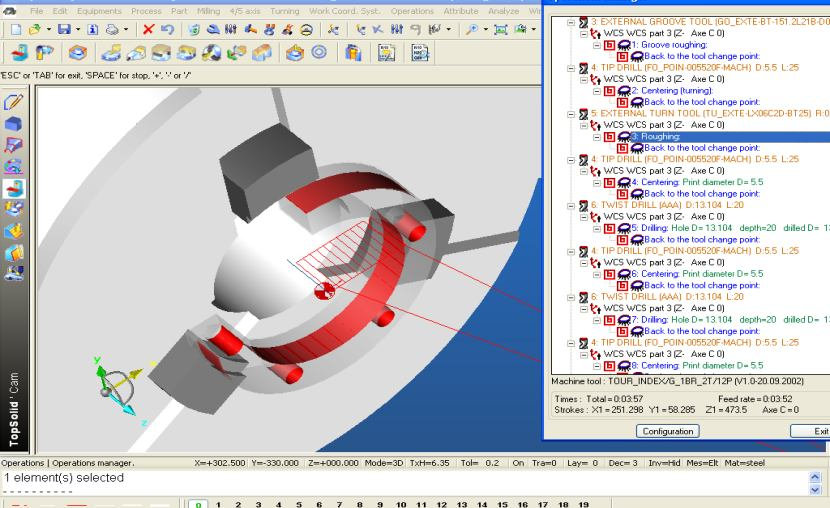Collapse the '3: EXTERNAL GROOVE TOOL' tree node
Image resolution: width=830 pixels, height=508 pixels.
[x=571, y=22]
